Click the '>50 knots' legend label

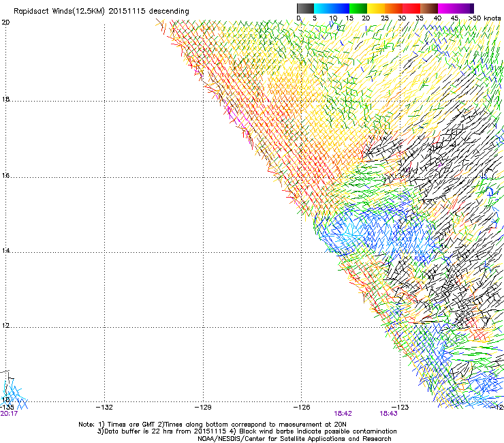click(484, 18)
